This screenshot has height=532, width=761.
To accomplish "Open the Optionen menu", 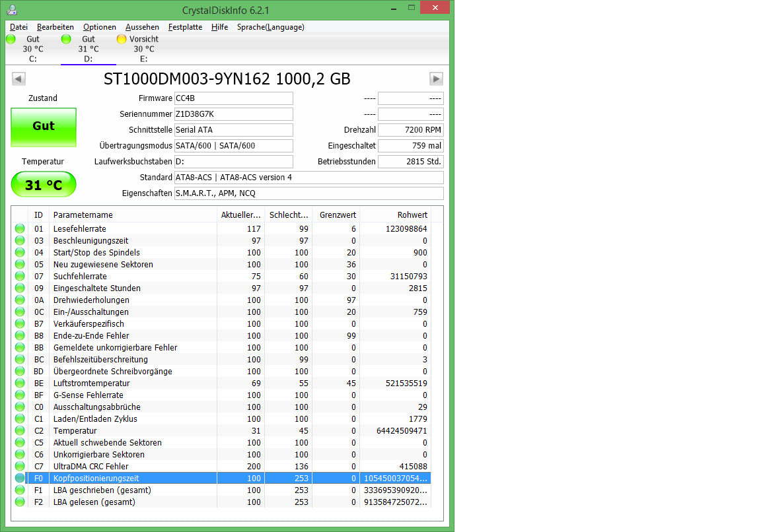I will [100, 27].
